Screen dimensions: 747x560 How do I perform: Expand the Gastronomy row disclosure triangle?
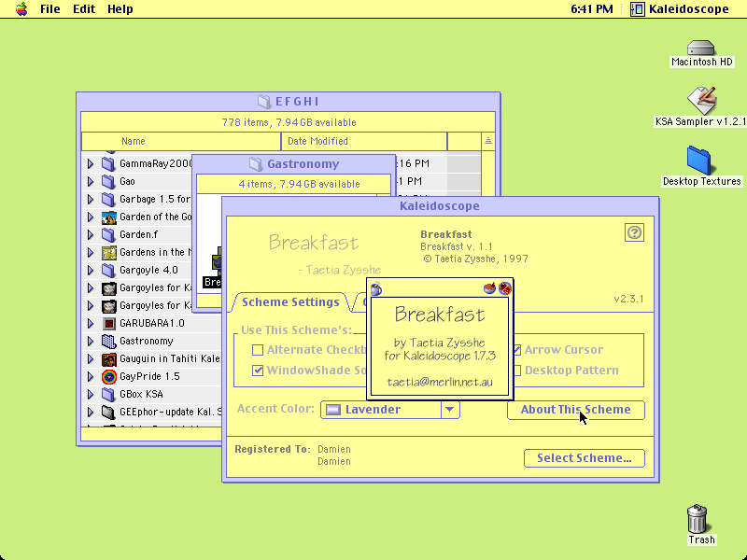tap(91, 341)
